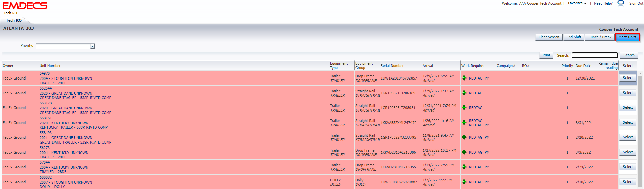Select unit 57044 row button
The height and width of the screenshot is (189, 644).
click(628, 167)
